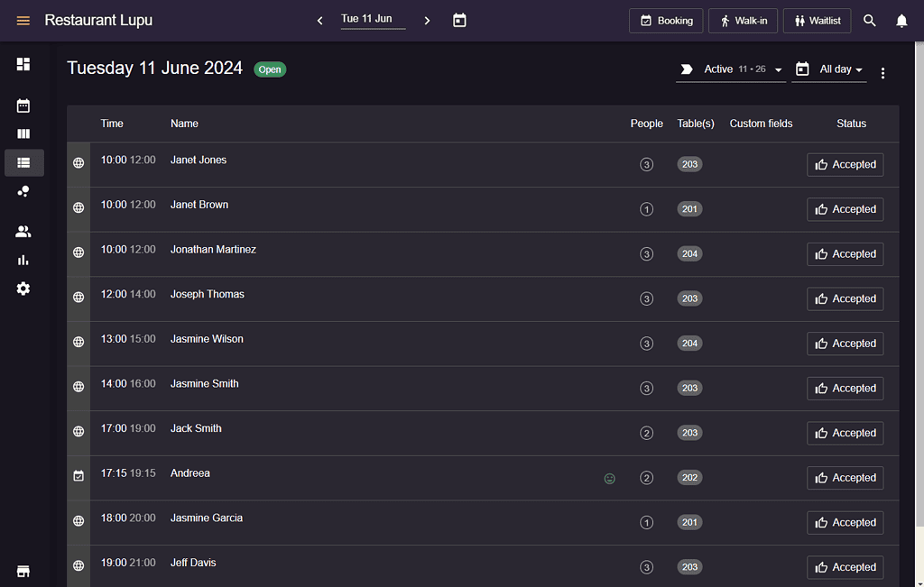Expand the Active status filter dropdown
Screen dimensions: 924x587
[731, 69]
